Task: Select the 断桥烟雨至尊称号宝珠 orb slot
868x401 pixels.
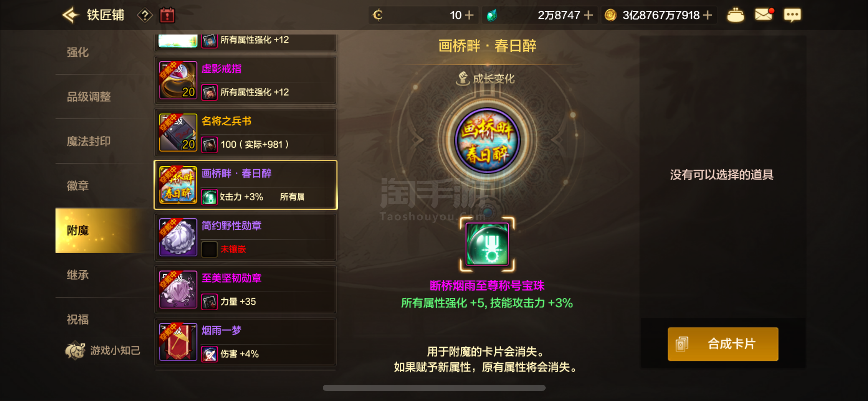Action: 487,244
